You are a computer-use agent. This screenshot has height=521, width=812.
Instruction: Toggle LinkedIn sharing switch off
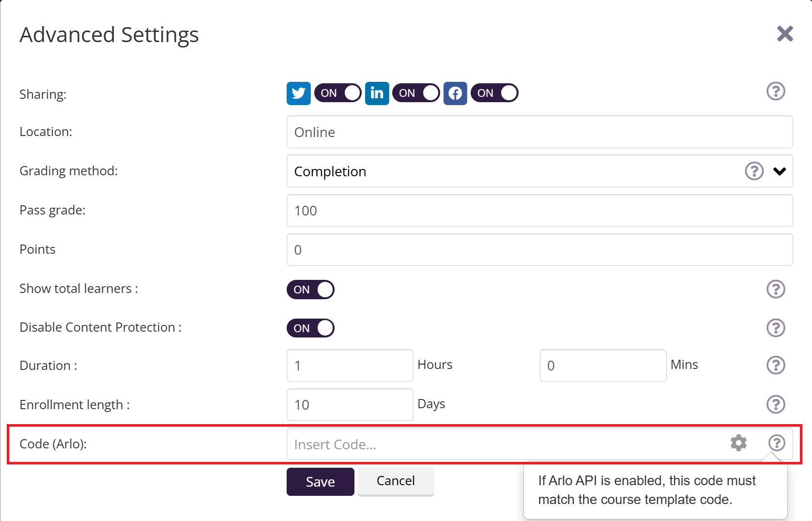pos(416,93)
